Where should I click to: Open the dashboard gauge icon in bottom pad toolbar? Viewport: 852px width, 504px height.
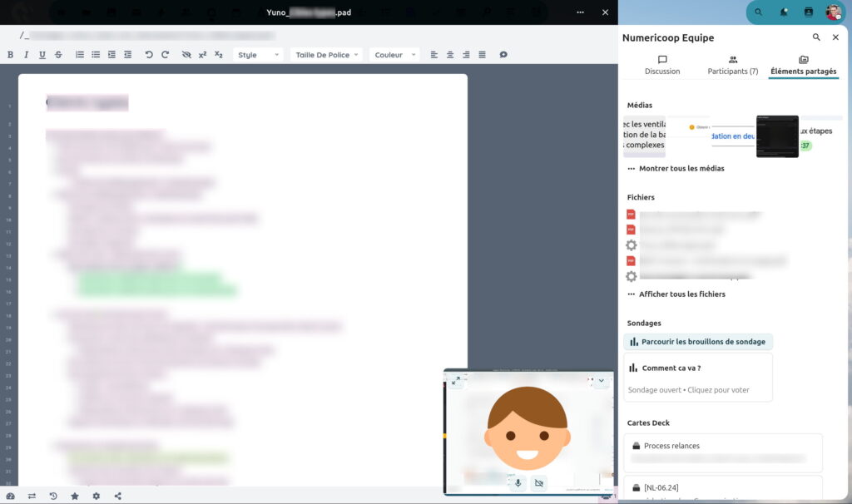10,496
